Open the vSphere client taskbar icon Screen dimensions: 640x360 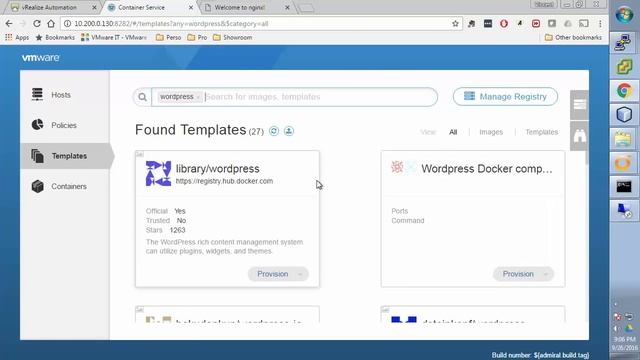[x=624, y=67]
